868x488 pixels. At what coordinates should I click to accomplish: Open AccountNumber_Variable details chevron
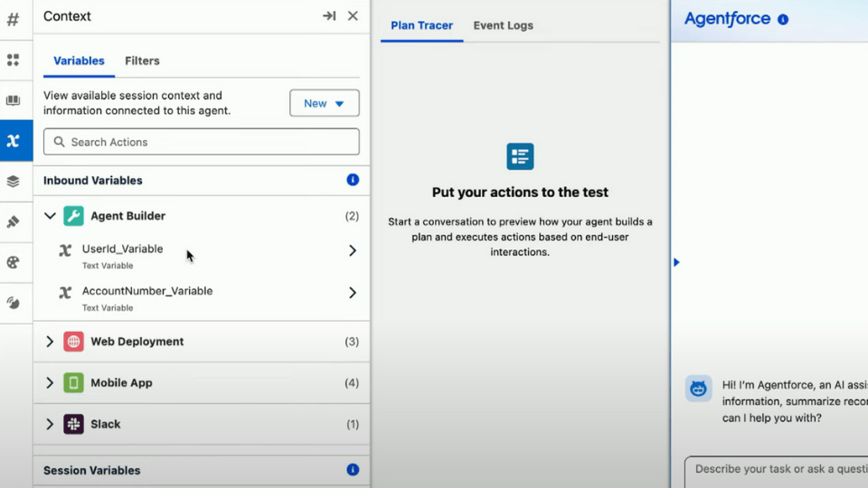[x=353, y=293]
